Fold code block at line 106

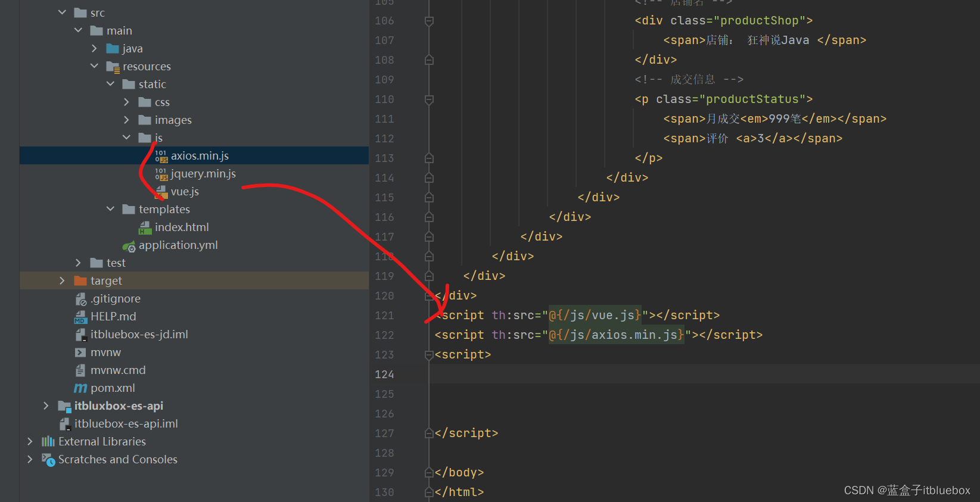(x=429, y=21)
